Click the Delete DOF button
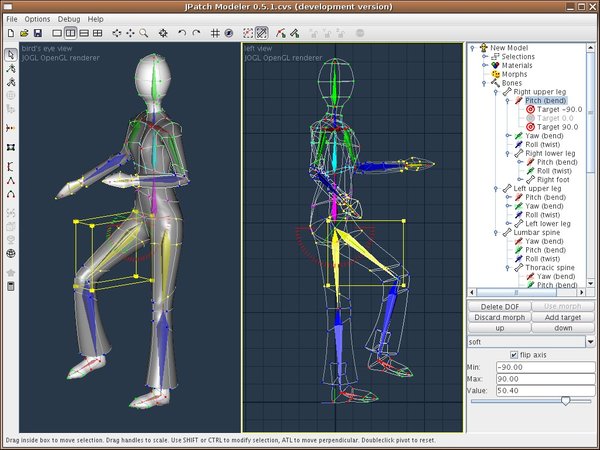Image resolution: width=600 pixels, height=450 pixels. point(500,306)
